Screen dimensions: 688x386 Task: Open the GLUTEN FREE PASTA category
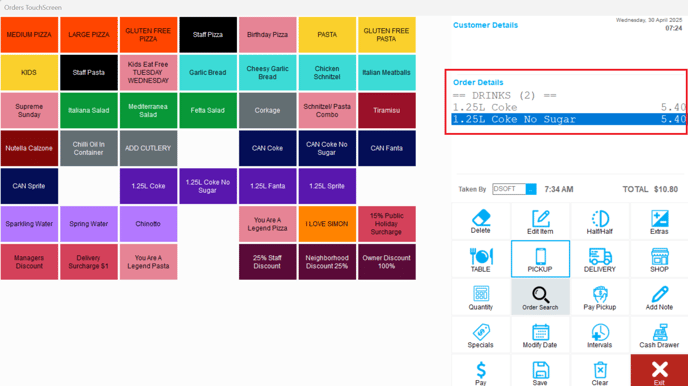[387, 35]
